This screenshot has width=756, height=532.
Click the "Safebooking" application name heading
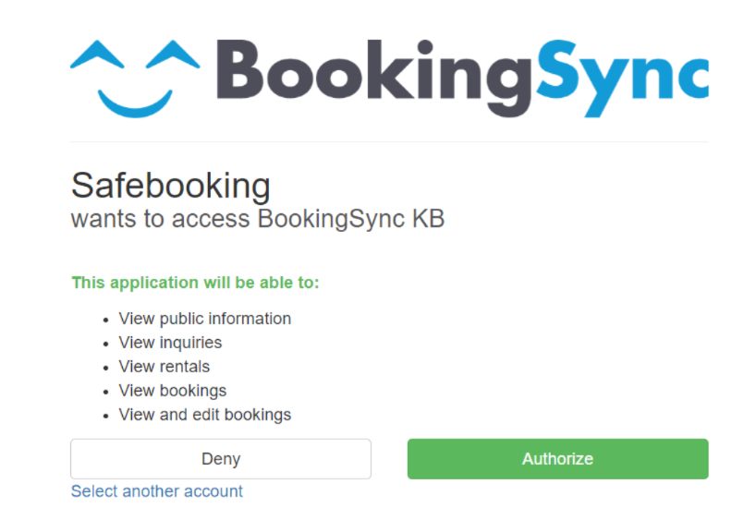pyautogui.click(x=171, y=186)
